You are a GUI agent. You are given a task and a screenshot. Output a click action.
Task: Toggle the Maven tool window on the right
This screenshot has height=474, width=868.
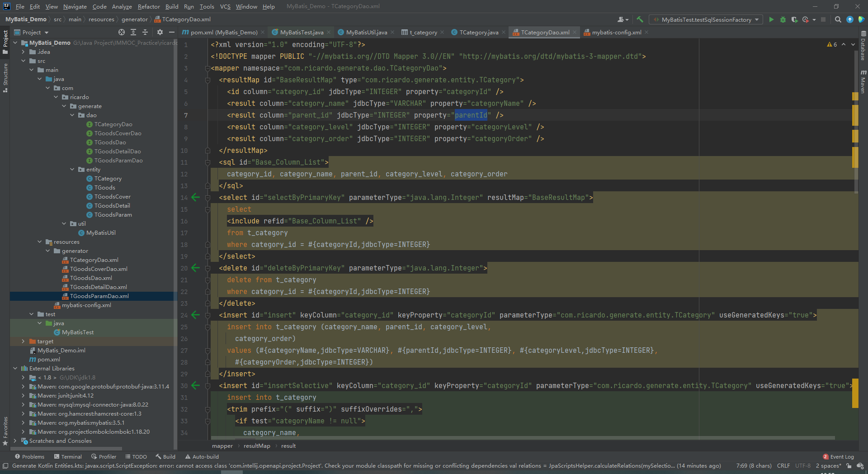(863, 81)
